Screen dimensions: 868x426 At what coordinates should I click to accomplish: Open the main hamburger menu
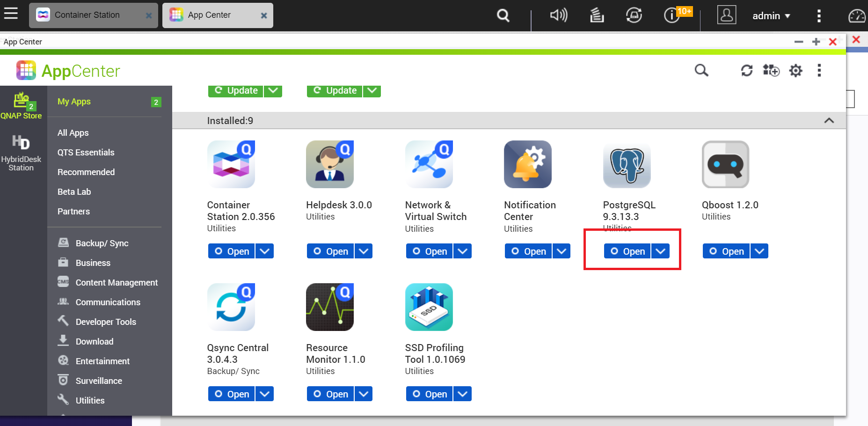(11, 13)
